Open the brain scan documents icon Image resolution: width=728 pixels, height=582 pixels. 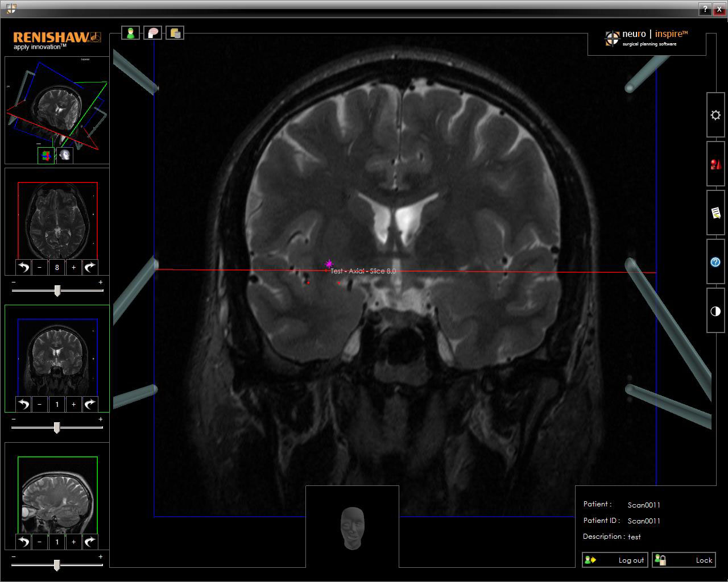click(x=153, y=33)
